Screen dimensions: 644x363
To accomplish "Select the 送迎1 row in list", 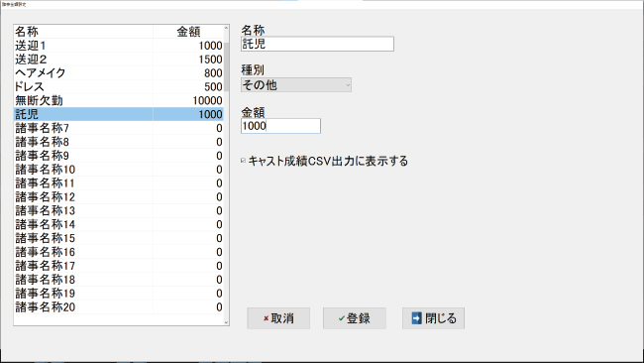I will (x=119, y=46).
